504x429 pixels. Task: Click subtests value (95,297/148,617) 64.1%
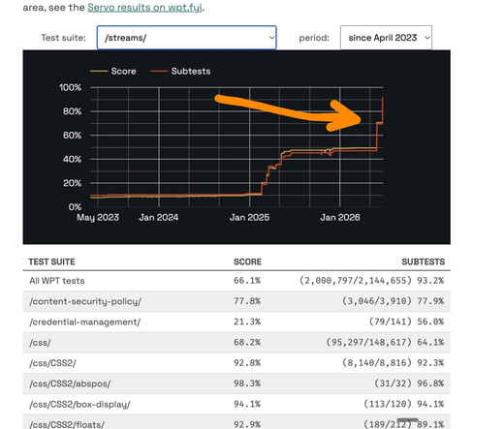tap(385, 343)
